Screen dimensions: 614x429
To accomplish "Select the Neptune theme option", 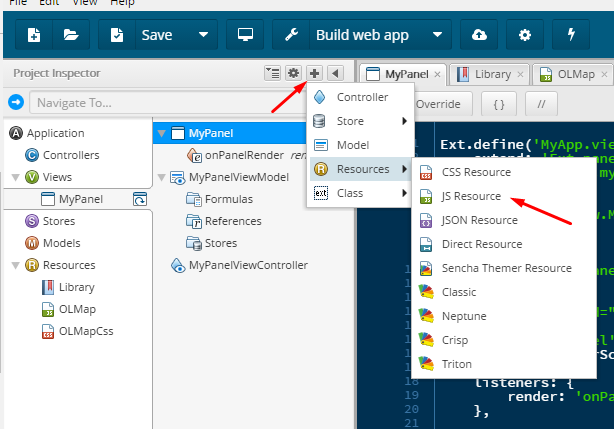I will click(x=504, y=316).
